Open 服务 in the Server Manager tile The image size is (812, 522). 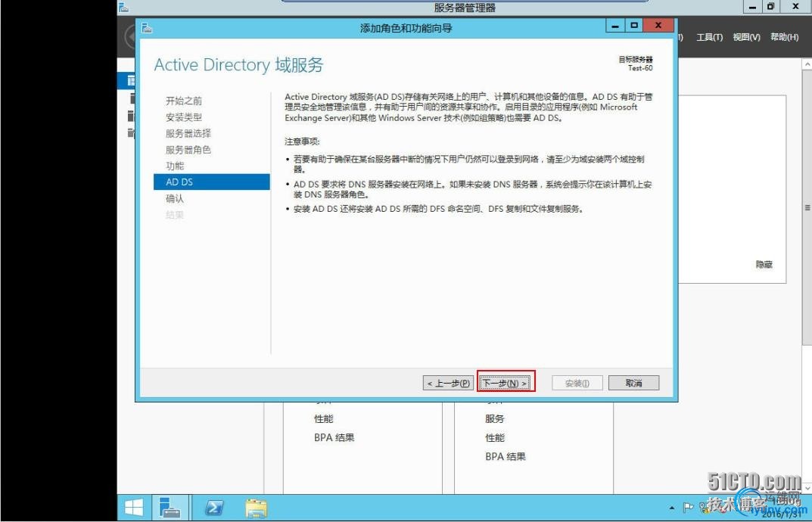click(495, 419)
